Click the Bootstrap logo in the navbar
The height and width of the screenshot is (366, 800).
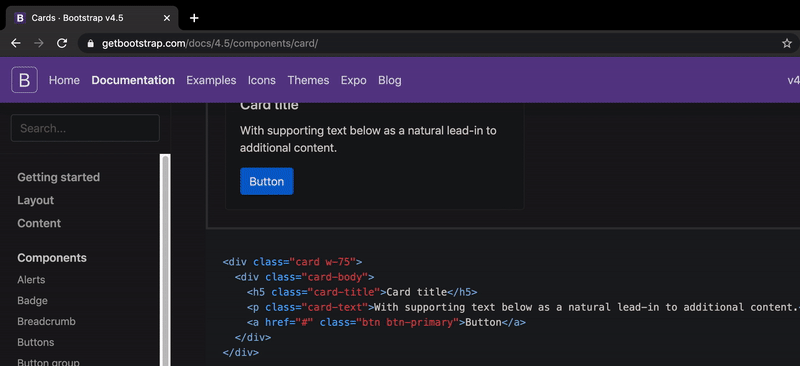tap(24, 80)
